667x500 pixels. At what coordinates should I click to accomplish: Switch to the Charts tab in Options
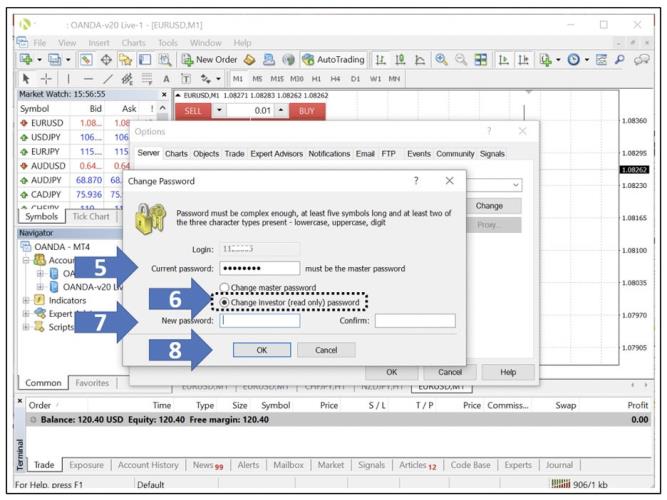click(x=176, y=154)
